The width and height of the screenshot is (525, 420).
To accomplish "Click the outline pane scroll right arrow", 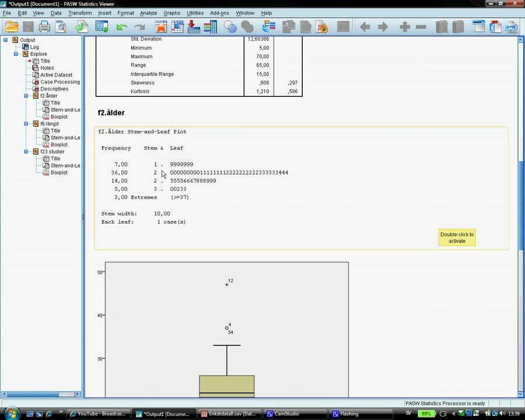I will tap(78, 394).
